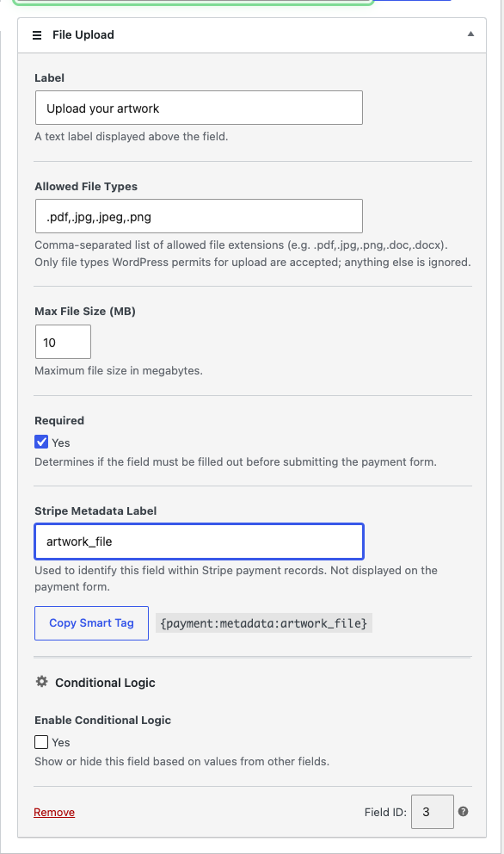The image size is (504, 854).
Task: Click into the Allowed File Types field
Action: point(200,216)
